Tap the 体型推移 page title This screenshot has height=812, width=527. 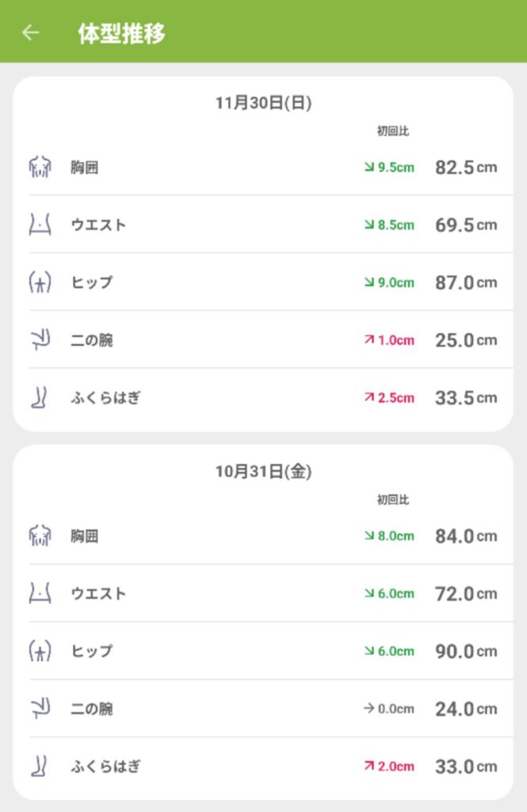click(121, 33)
